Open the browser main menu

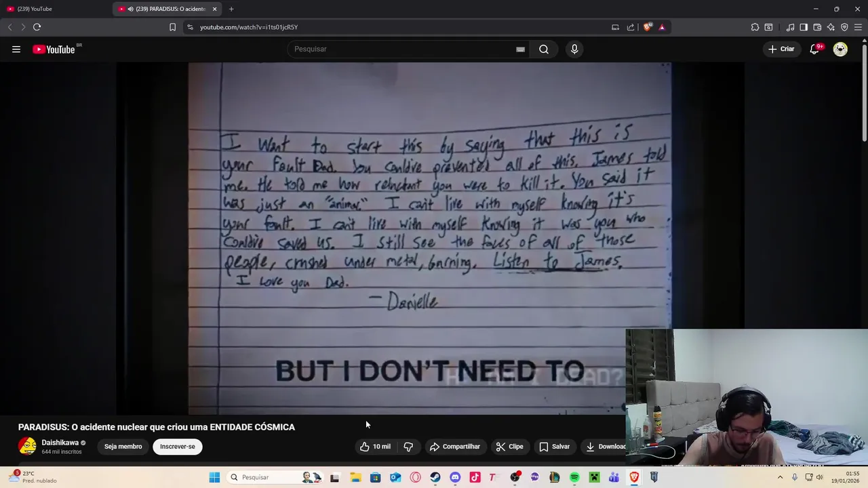coord(858,27)
